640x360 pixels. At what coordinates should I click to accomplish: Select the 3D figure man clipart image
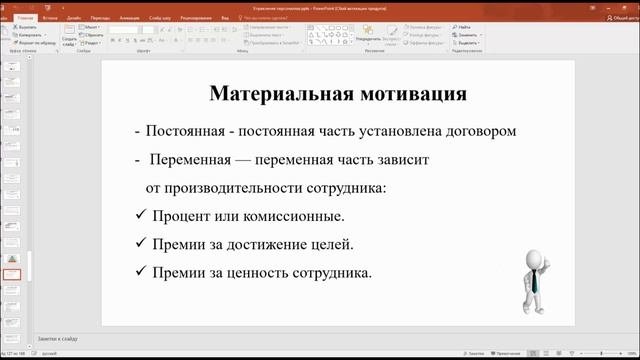[x=536, y=282]
